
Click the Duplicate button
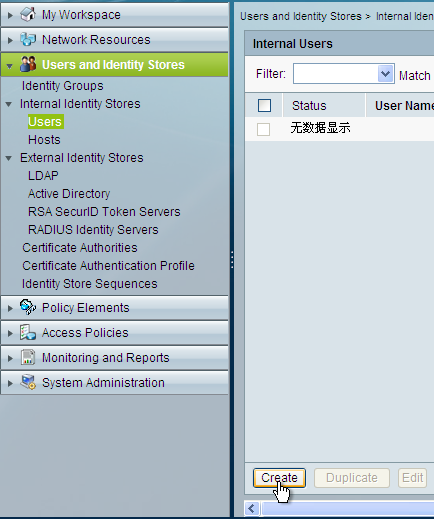(352, 478)
